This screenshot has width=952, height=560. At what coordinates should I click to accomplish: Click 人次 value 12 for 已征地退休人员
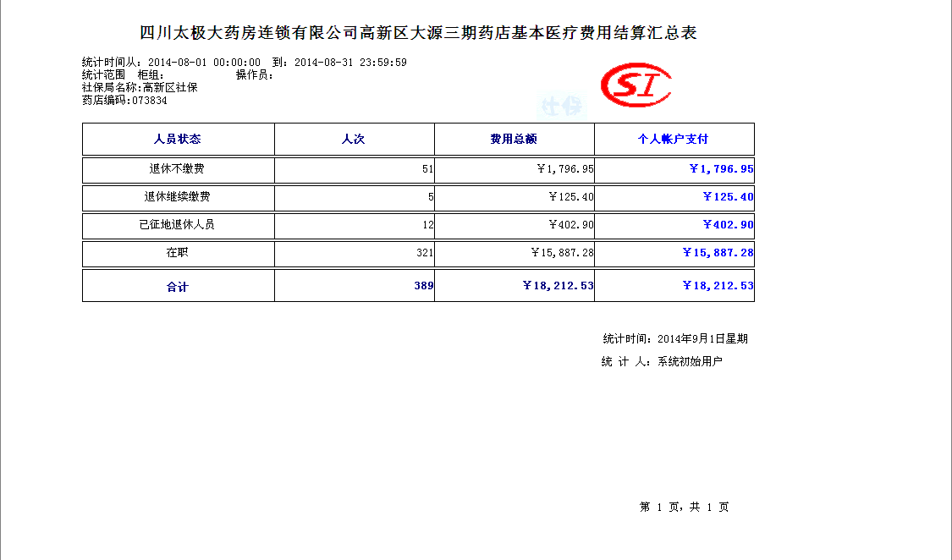tap(428, 224)
